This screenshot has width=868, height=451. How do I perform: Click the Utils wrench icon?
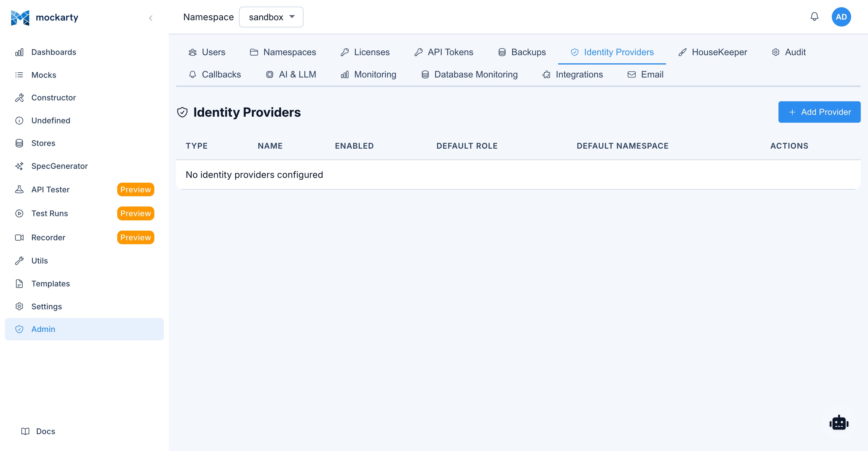(x=19, y=261)
